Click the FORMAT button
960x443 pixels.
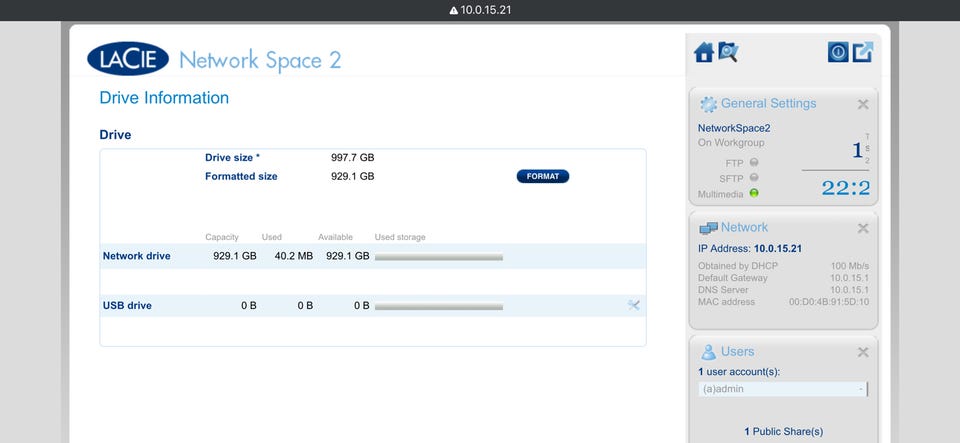pyautogui.click(x=543, y=176)
